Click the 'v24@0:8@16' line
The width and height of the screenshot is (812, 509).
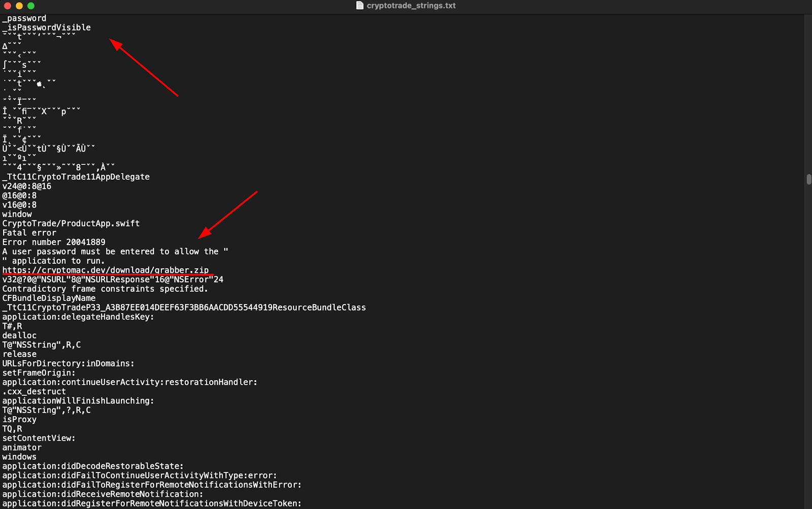pos(27,186)
